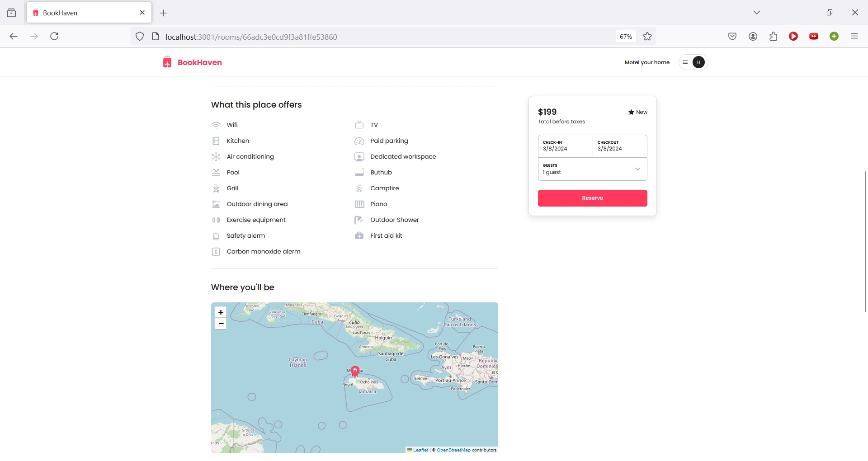This screenshot has height=461, width=868.
Task: Open the user hamburger profile menu
Action: [x=685, y=63]
